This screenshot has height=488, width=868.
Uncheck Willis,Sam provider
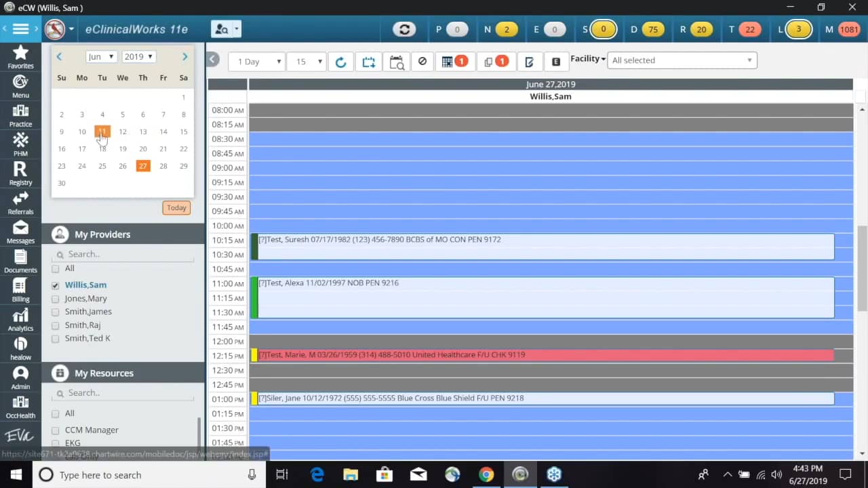(x=56, y=285)
